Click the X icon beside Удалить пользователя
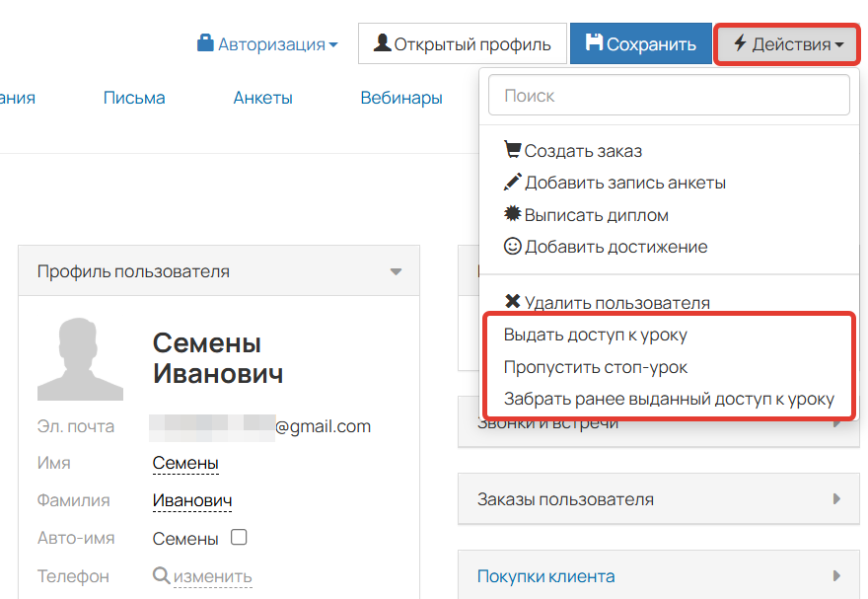This screenshot has width=868, height=599. (x=510, y=303)
